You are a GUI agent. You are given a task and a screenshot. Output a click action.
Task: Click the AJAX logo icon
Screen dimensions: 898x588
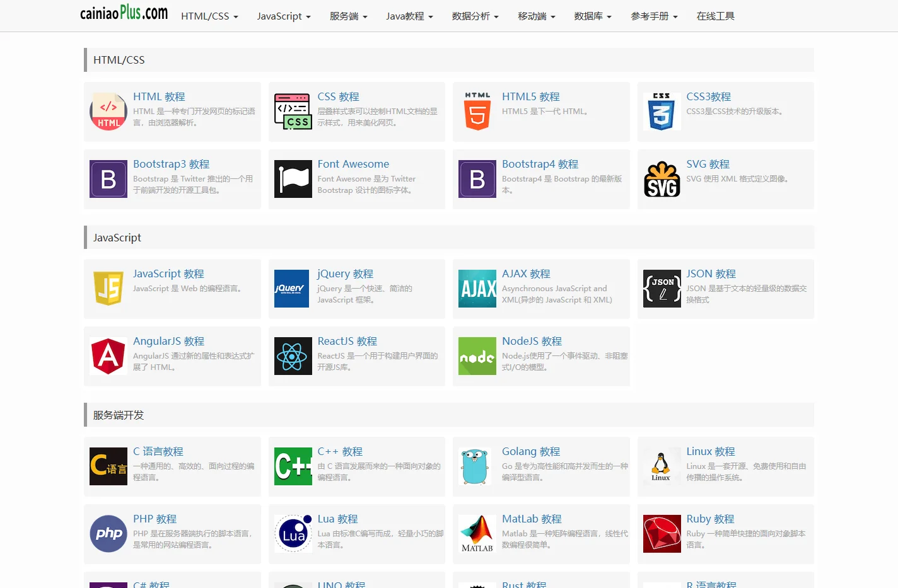click(x=477, y=289)
